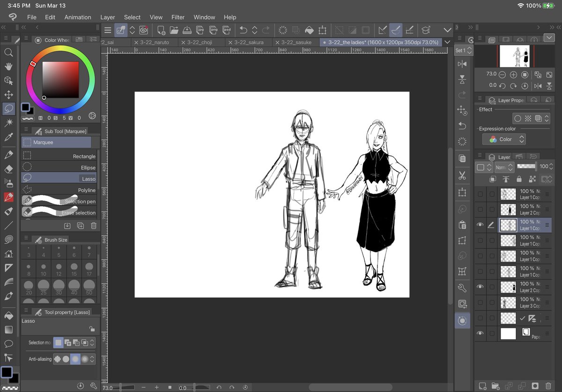Click Export as PNG icon

pos(214,30)
